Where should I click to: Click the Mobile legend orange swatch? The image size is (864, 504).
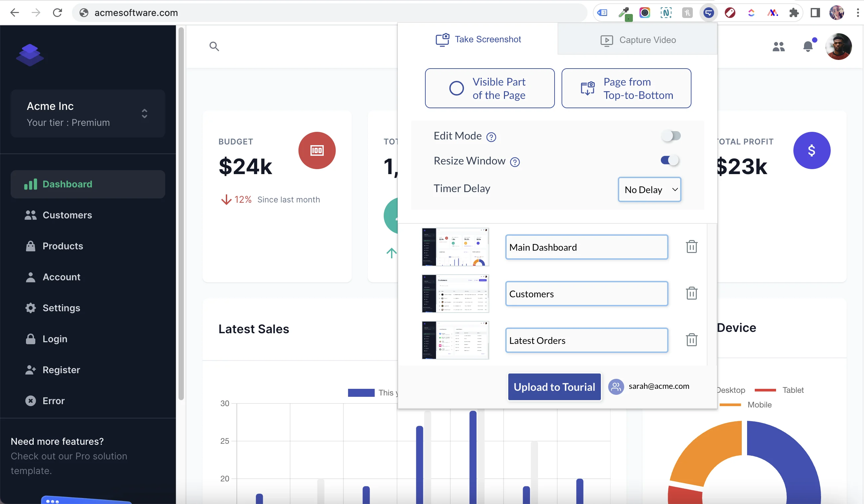coord(730,405)
